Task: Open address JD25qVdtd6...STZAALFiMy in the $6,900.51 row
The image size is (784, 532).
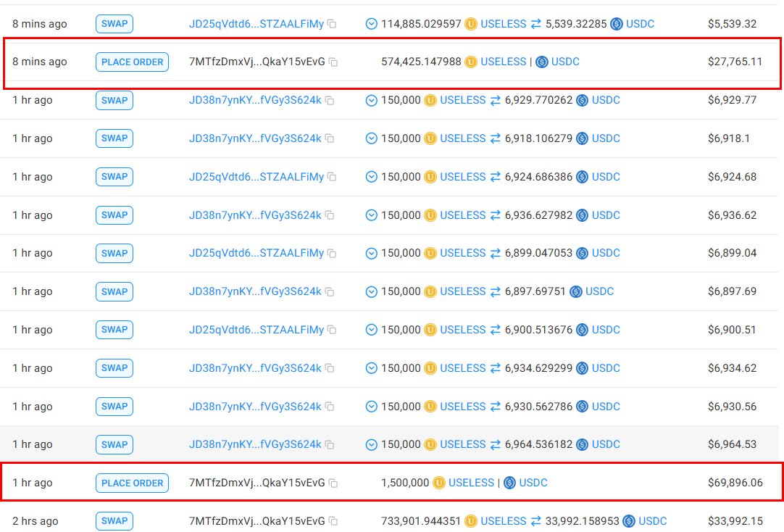Action: point(256,330)
